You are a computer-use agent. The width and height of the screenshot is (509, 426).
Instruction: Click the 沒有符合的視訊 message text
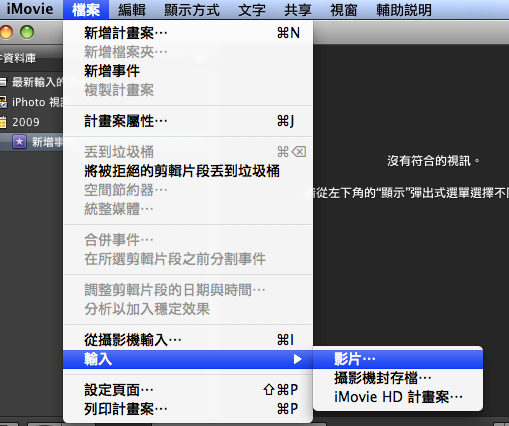[433, 161]
